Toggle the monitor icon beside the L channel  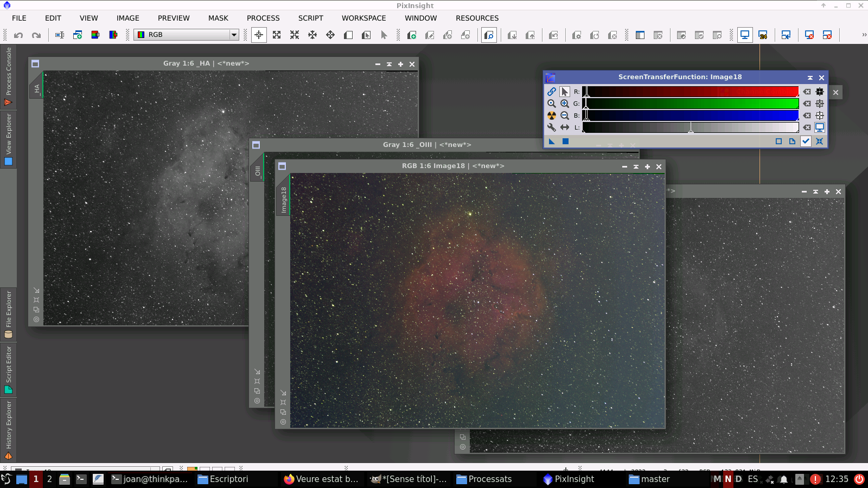(820, 127)
